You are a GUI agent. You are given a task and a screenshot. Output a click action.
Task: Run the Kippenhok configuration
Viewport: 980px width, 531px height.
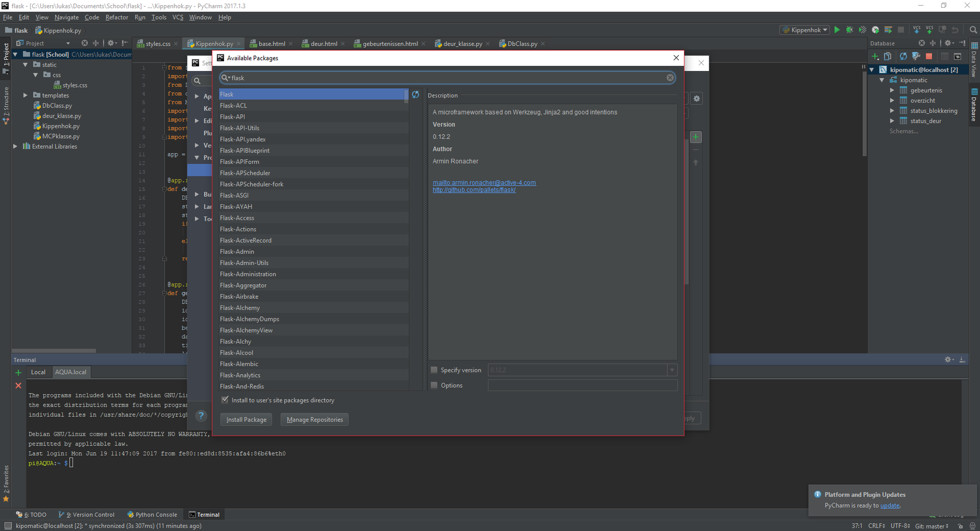(x=837, y=30)
